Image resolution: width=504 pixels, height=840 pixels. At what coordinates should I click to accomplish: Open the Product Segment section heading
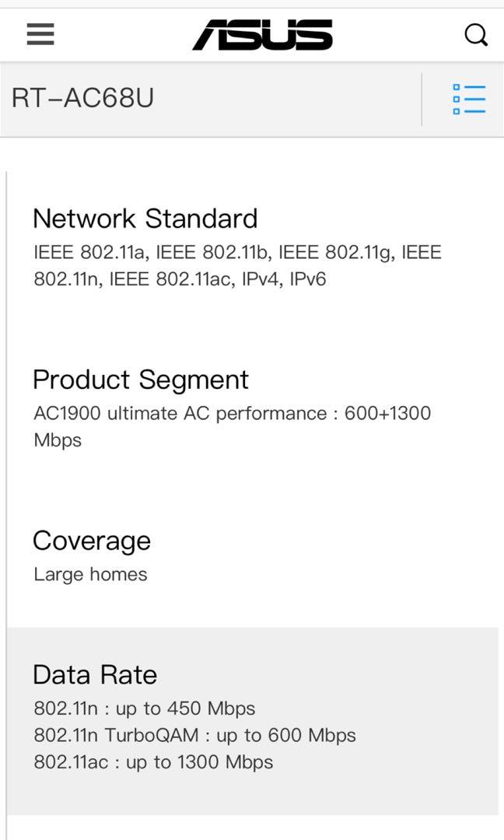coord(140,380)
